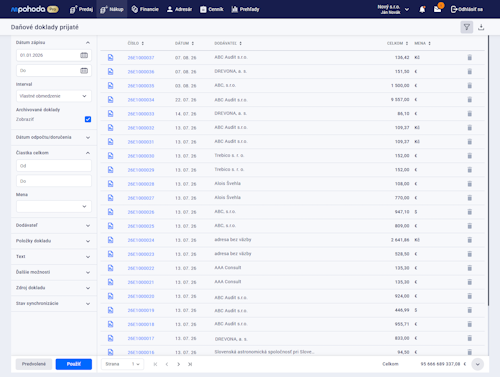Open document link 26E1000030
The width and height of the screenshot is (500, 377).
pos(141,156)
